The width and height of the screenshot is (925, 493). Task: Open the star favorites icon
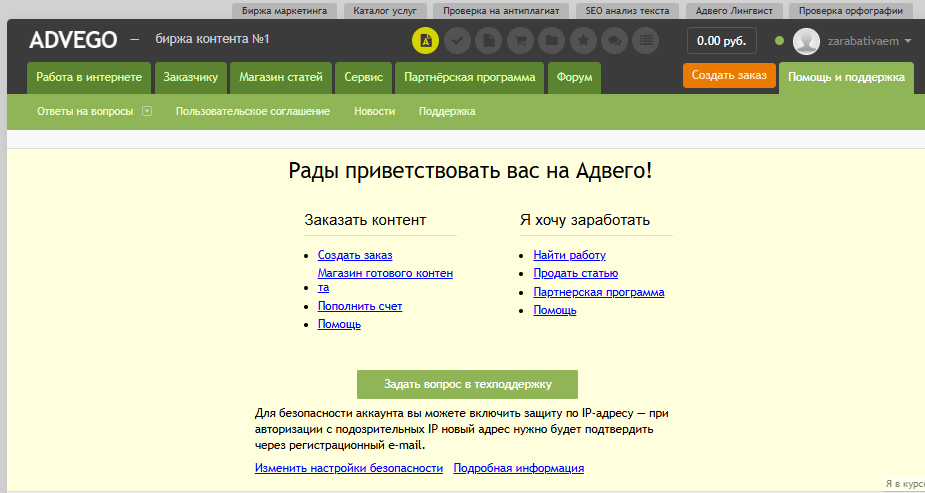pos(583,41)
